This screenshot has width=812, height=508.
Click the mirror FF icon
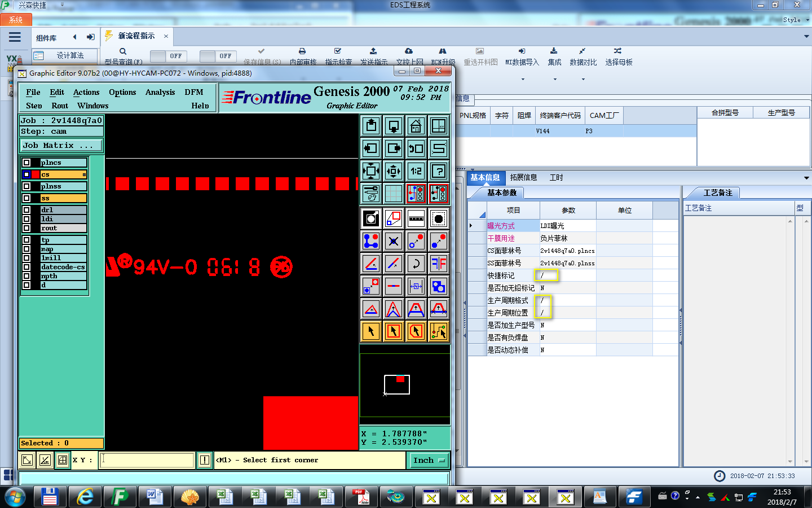pos(439,264)
